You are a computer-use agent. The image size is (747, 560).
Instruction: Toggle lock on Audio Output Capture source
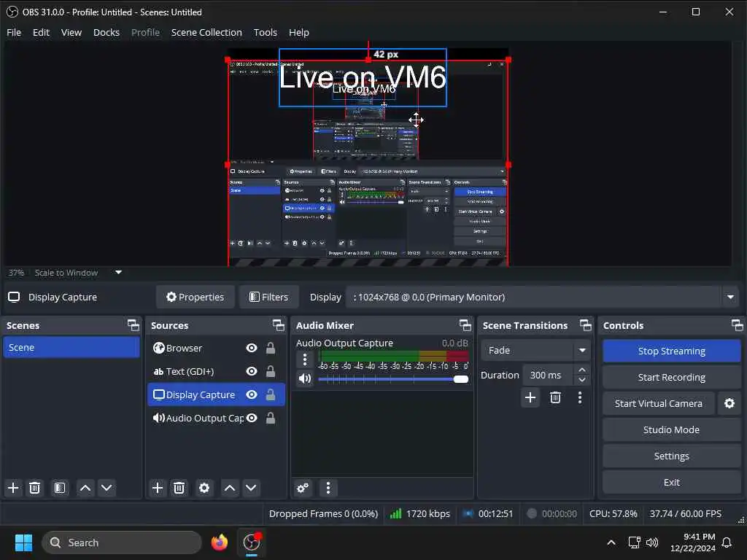pos(271,418)
